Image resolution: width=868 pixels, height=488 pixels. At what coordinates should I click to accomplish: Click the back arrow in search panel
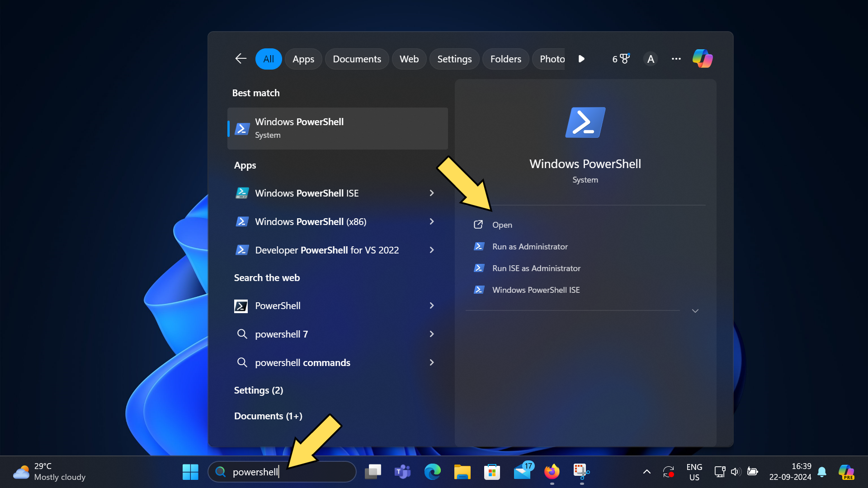241,59
